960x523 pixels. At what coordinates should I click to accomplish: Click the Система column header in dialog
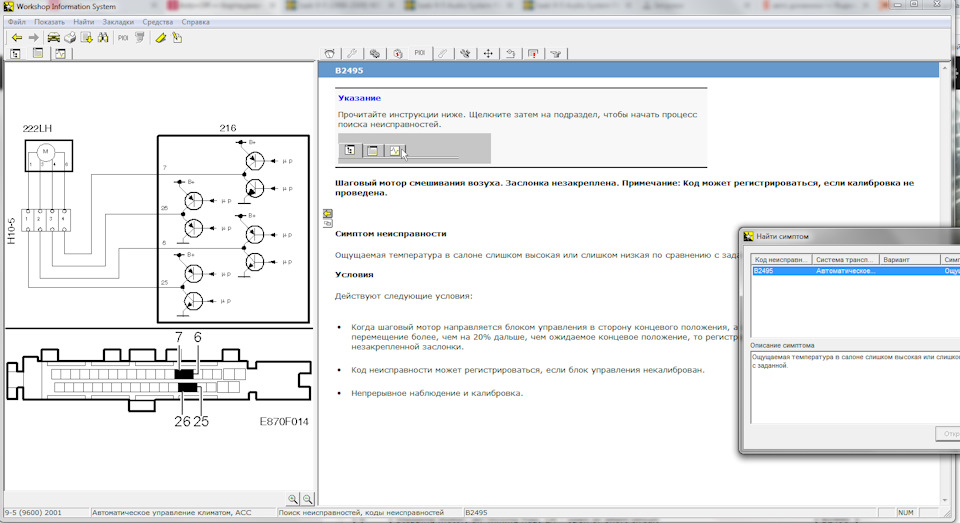[x=845, y=259]
